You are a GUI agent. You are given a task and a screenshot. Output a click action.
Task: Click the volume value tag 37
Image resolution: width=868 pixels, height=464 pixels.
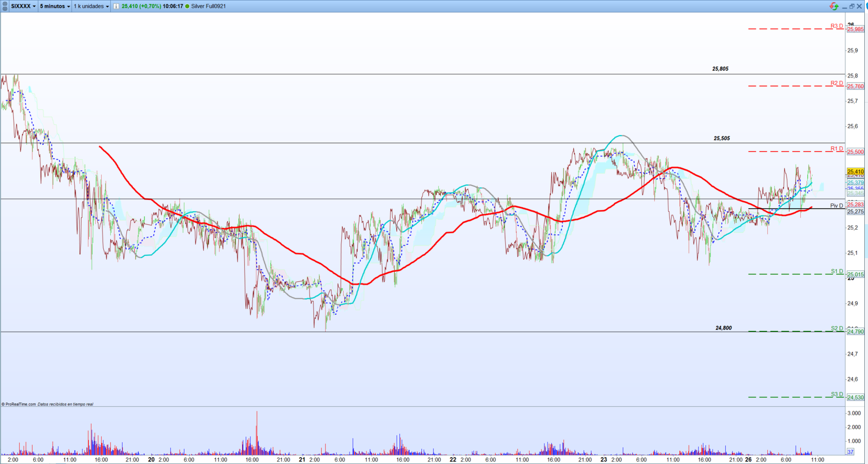[850, 451]
